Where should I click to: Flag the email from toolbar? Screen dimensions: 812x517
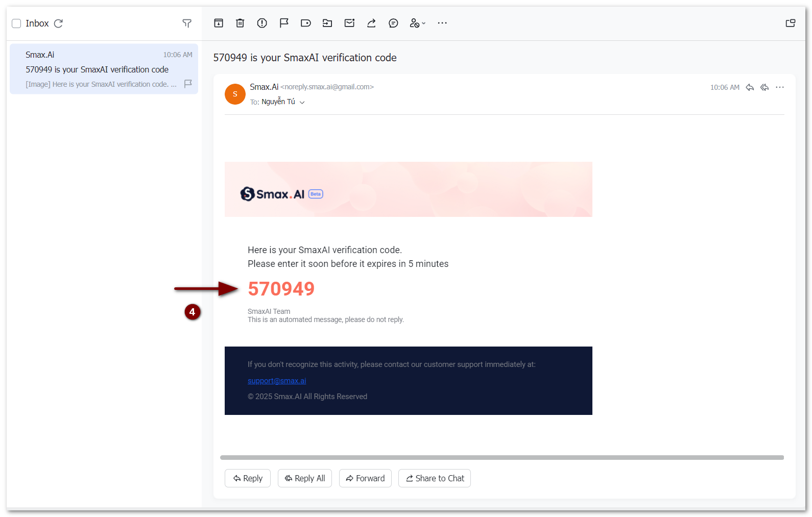pyautogui.click(x=284, y=23)
